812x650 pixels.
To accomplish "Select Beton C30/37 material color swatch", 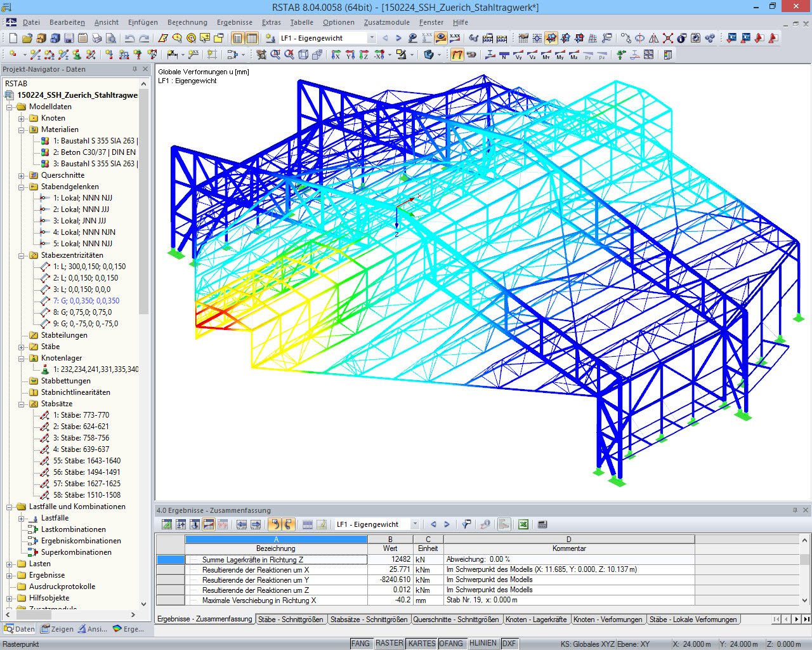I will [x=45, y=152].
